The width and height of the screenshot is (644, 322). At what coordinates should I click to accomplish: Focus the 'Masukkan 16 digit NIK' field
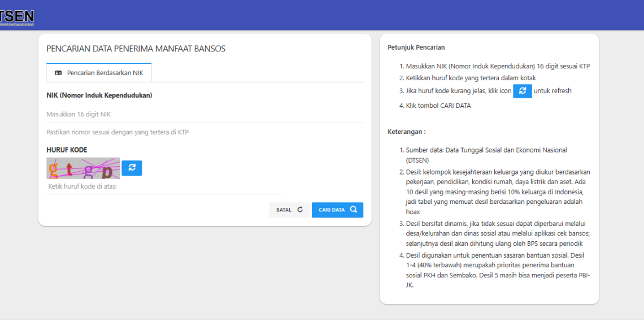[204, 114]
